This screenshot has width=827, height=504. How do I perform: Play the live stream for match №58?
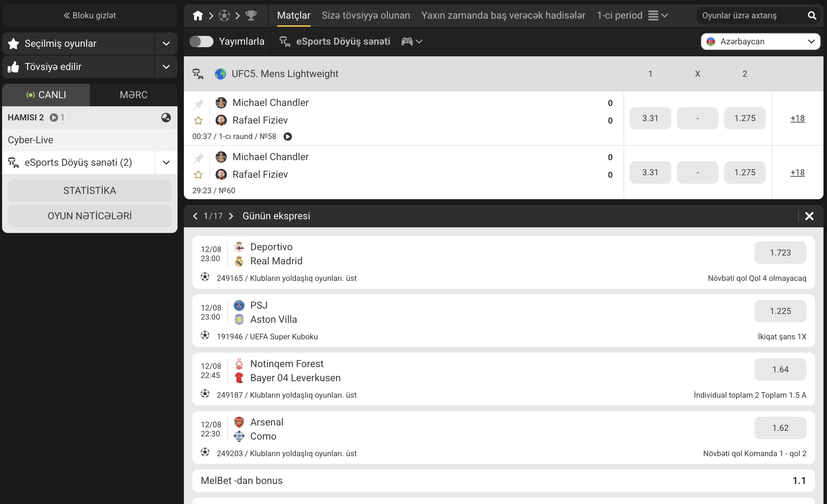click(288, 137)
